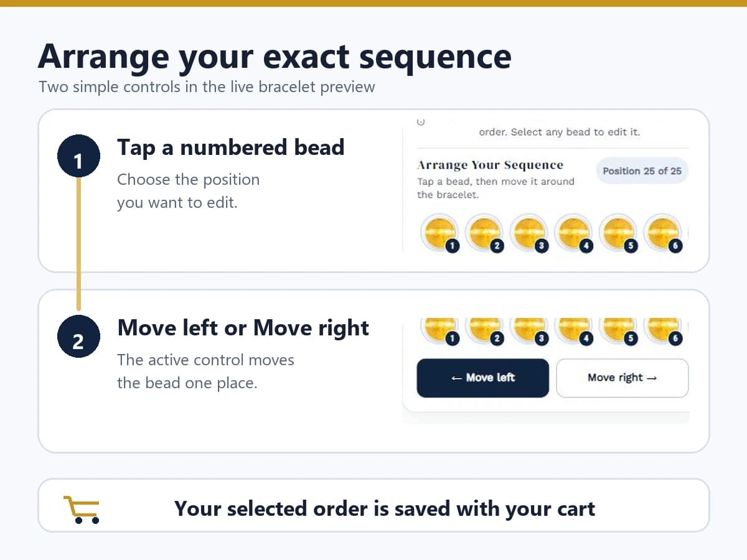Select bead 2 above the Move left button

pos(484,331)
